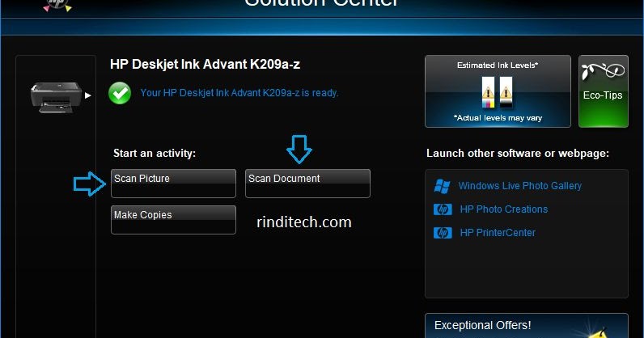Viewport: 644px width, 338px height.
Task: Open the Eco-Tips green button
Action: coord(604,91)
